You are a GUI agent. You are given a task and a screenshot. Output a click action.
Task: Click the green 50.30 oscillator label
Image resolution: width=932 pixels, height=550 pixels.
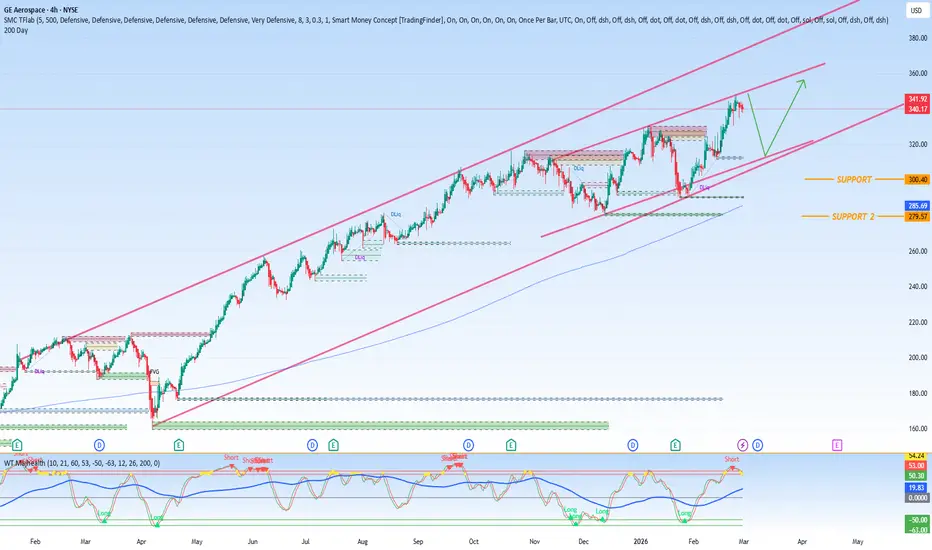pos(917,476)
